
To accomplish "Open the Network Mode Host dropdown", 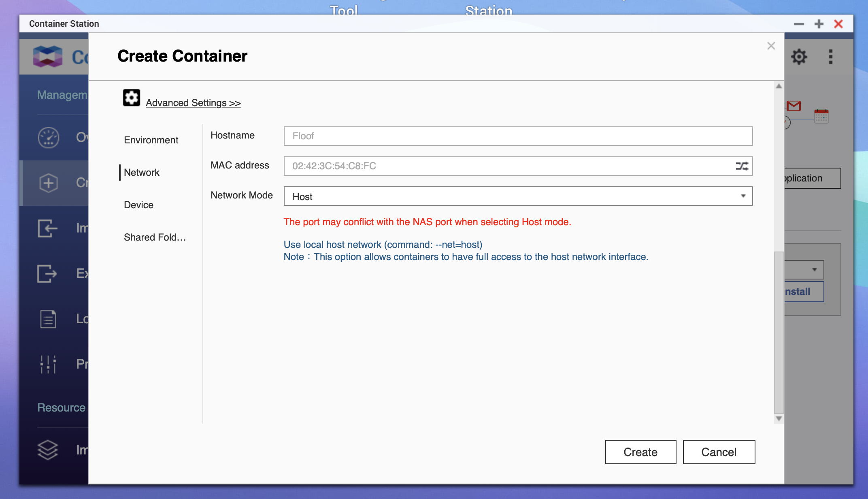I will point(518,196).
